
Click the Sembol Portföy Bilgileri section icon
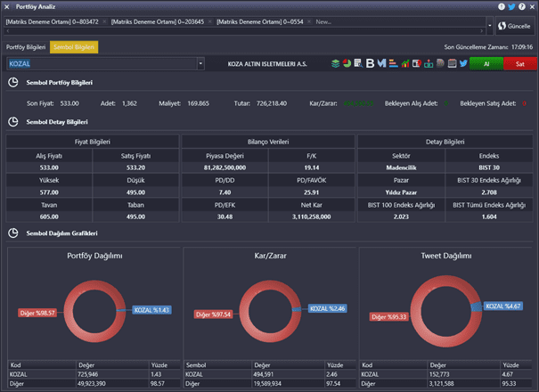tap(13, 83)
